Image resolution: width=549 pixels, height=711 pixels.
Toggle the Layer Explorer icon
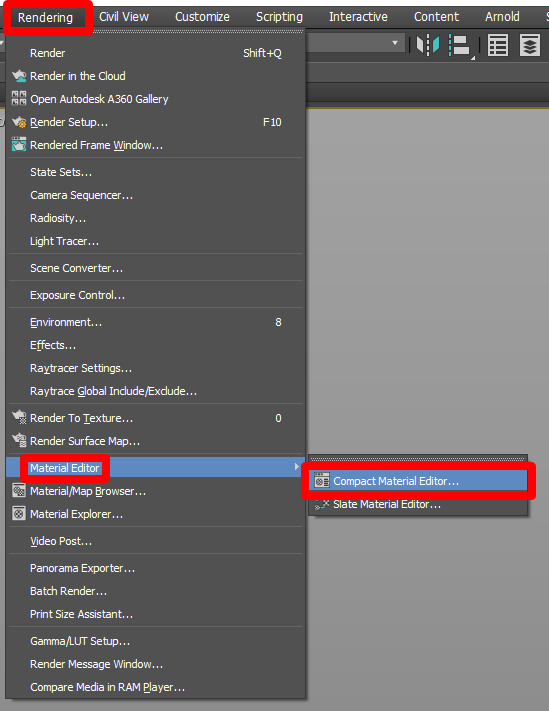click(530, 45)
